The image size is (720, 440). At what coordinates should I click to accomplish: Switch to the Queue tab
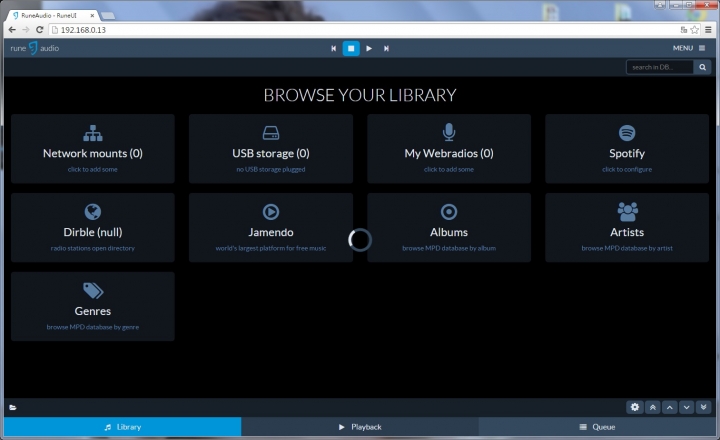[597, 427]
